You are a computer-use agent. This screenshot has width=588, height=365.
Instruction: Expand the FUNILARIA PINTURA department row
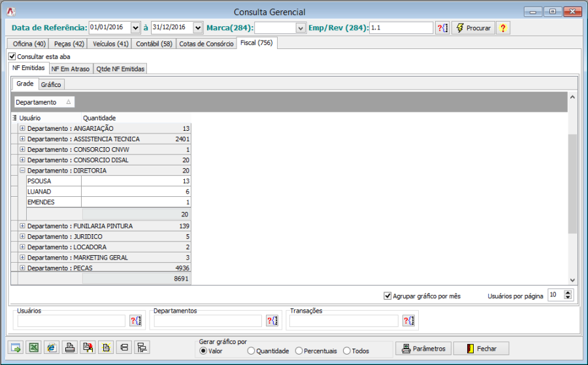click(22, 226)
